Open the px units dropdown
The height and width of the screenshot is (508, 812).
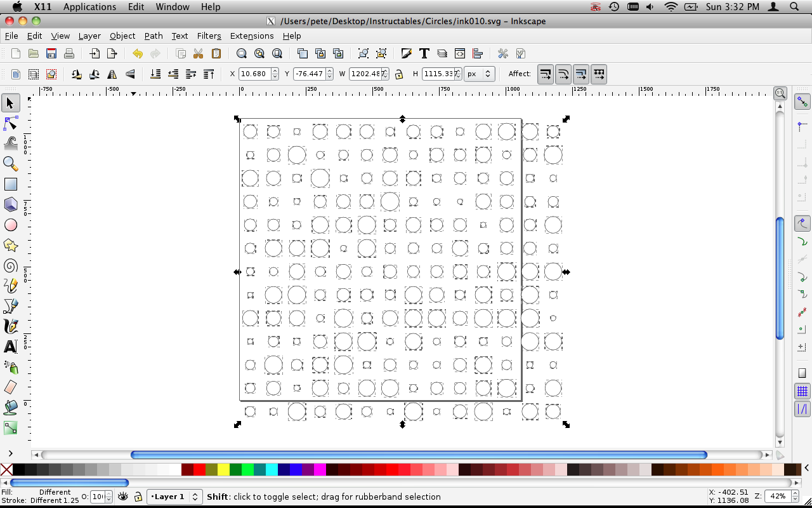click(x=480, y=74)
